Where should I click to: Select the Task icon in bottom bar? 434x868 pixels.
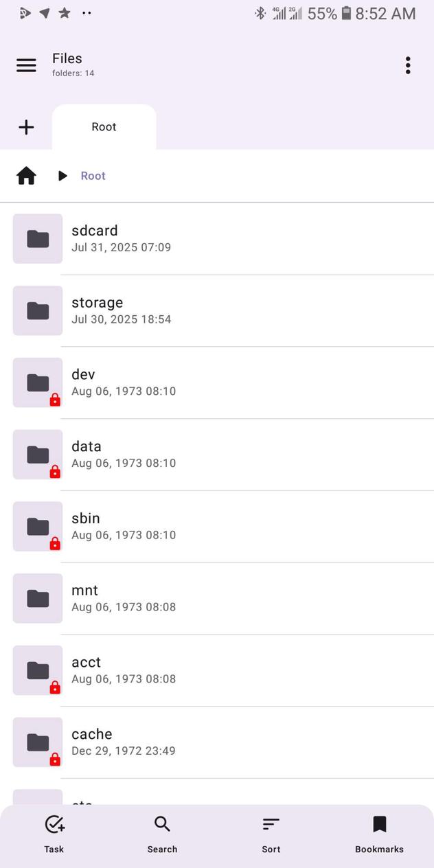54,832
